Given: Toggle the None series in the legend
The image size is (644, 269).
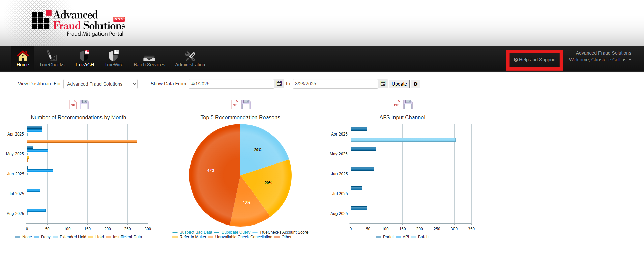Looking at the screenshot, I should coord(24,237).
